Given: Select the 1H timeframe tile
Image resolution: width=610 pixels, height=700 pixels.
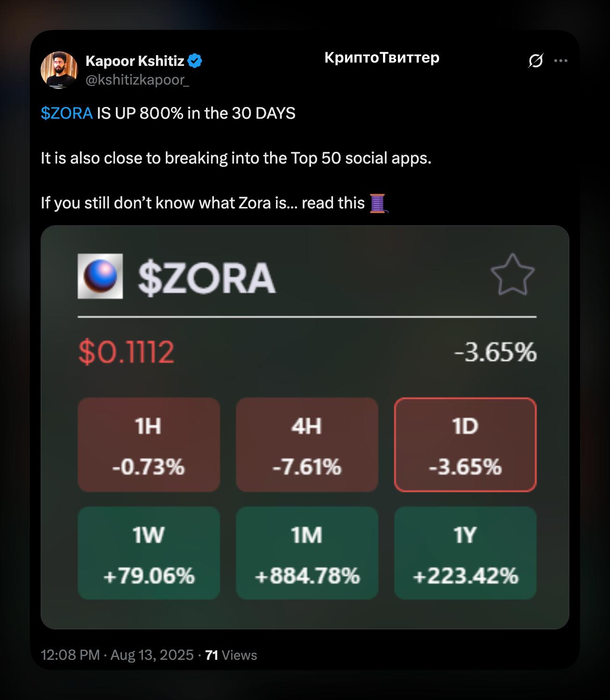Looking at the screenshot, I should pos(149,445).
